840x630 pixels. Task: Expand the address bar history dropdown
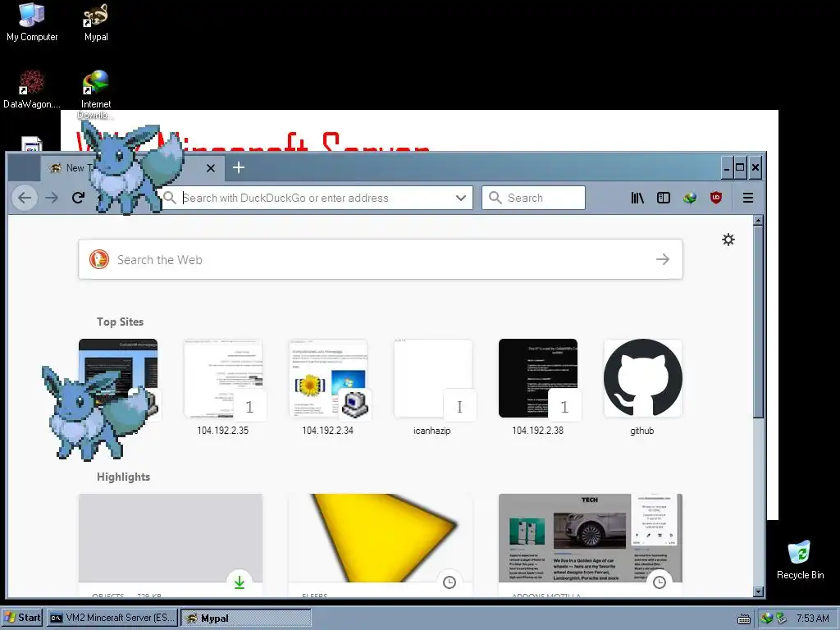point(461,198)
